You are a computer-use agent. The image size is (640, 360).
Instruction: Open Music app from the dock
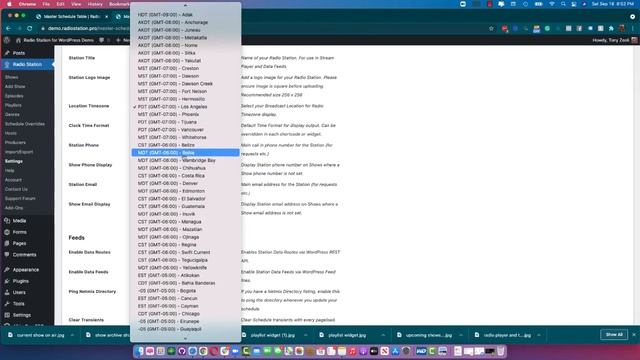352,351
